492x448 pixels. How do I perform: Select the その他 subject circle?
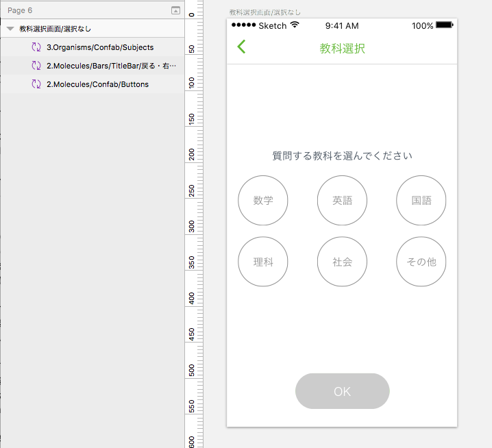click(421, 262)
